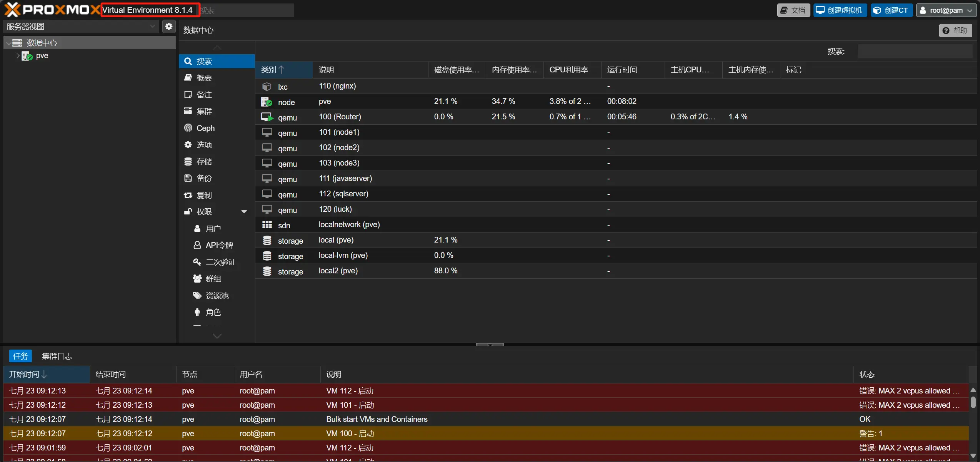Click the search field above the resource grid

tap(915, 51)
